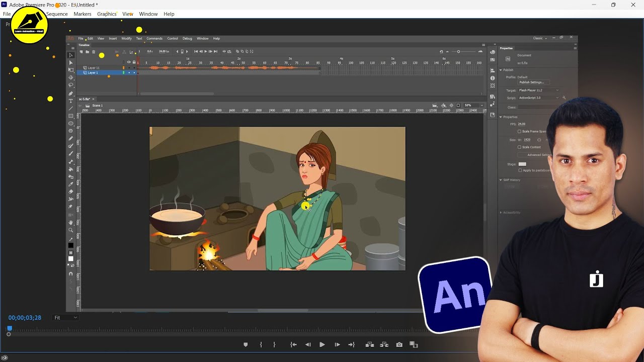Open the Script ActionScript 3.0 dropdown
The image size is (644, 362).
point(539,98)
